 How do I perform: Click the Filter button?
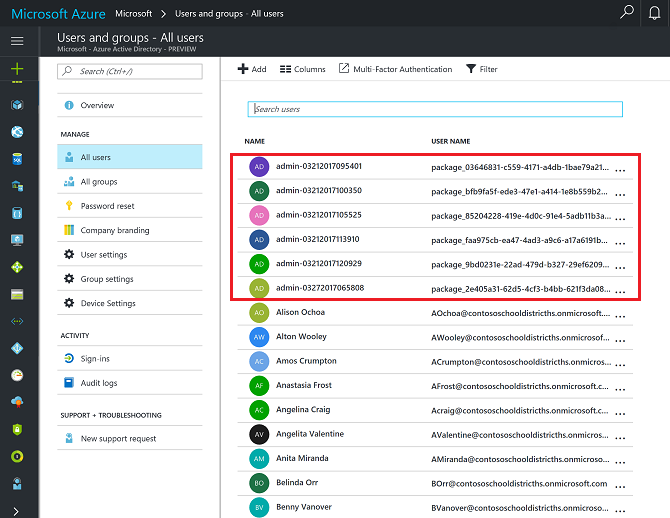click(482, 69)
